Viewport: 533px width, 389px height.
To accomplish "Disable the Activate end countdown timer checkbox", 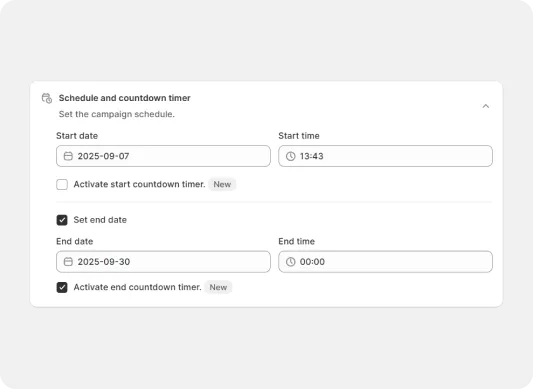I will pos(62,287).
